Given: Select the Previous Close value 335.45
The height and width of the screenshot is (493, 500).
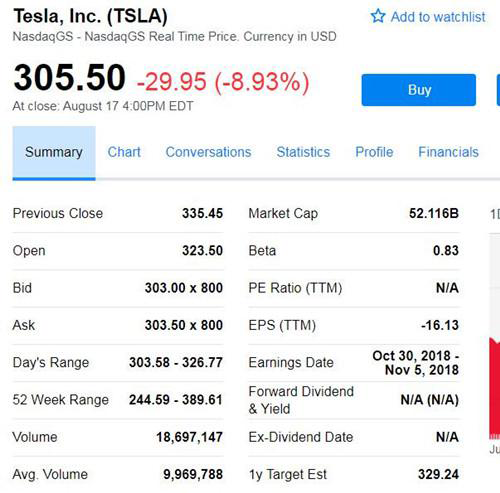Looking at the screenshot, I should point(202,213).
